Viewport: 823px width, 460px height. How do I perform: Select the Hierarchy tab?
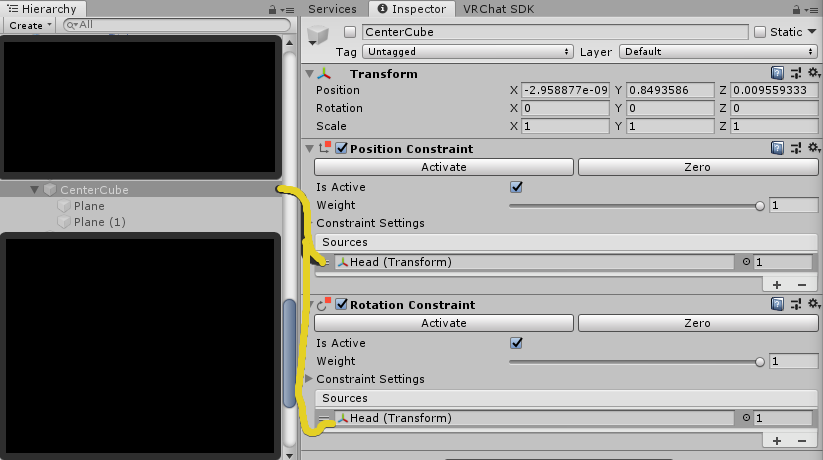click(43, 9)
